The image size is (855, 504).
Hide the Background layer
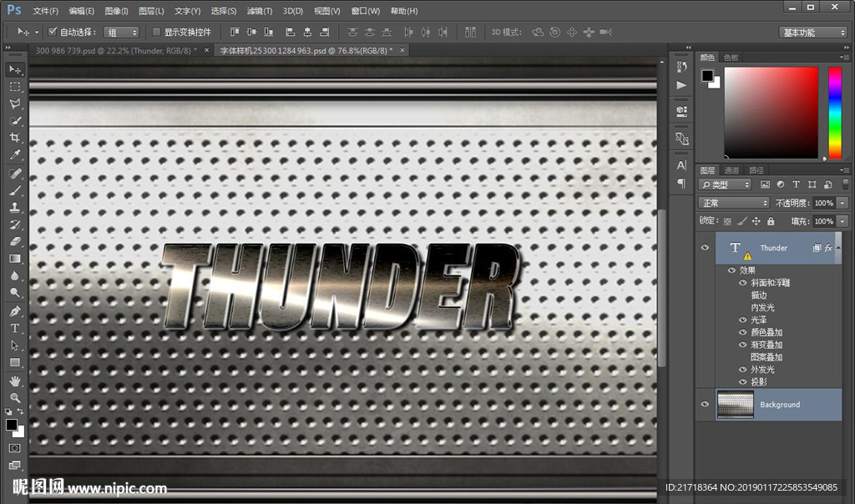point(705,405)
